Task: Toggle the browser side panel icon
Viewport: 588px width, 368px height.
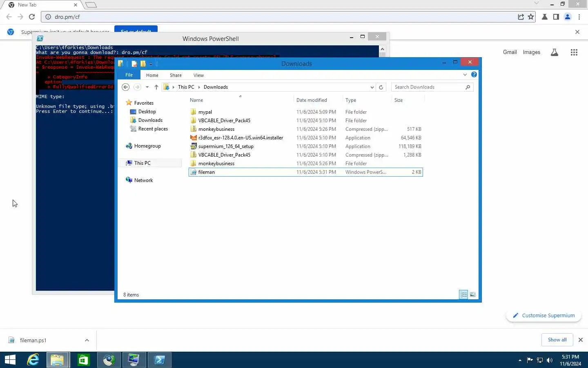Action: click(556, 17)
